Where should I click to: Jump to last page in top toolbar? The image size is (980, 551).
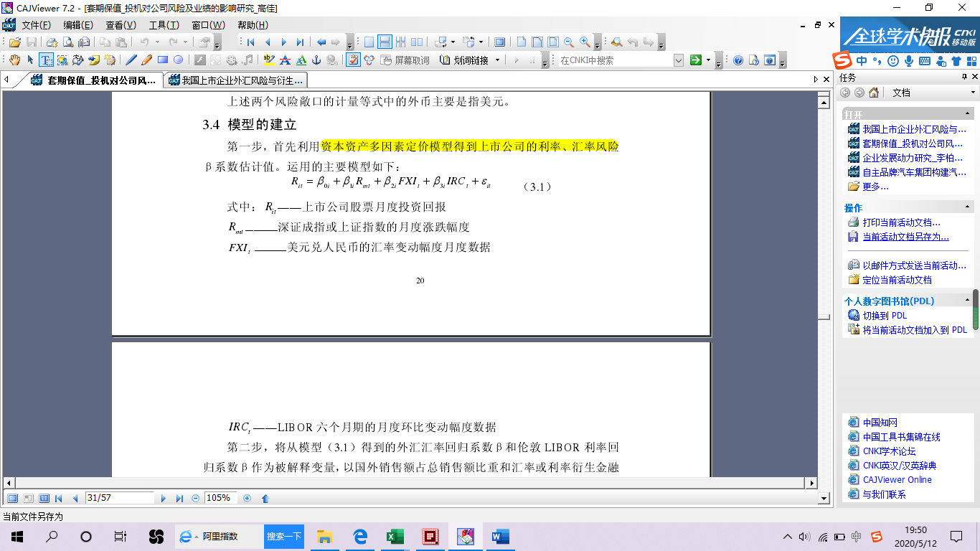click(x=300, y=42)
